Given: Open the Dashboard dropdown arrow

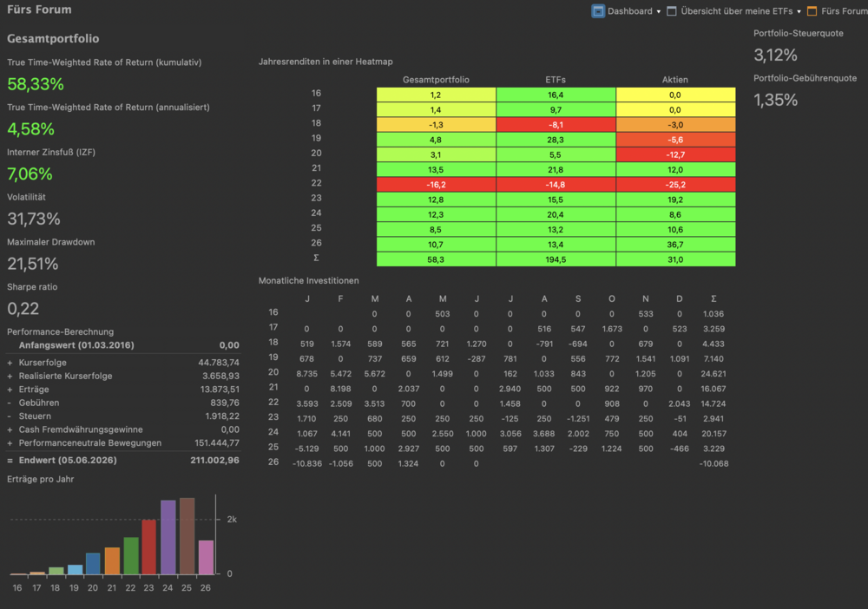Looking at the screenshot, I should tap(659, 11).
